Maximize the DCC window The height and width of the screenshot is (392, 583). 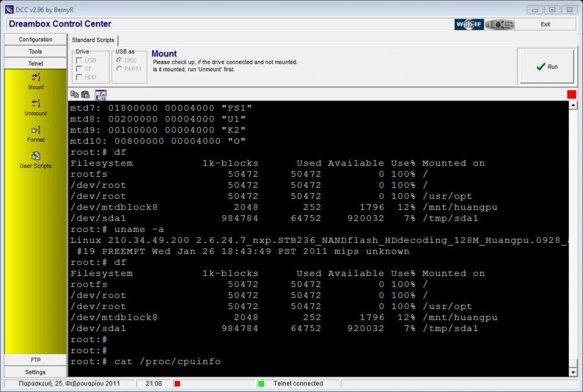[552, 10]
